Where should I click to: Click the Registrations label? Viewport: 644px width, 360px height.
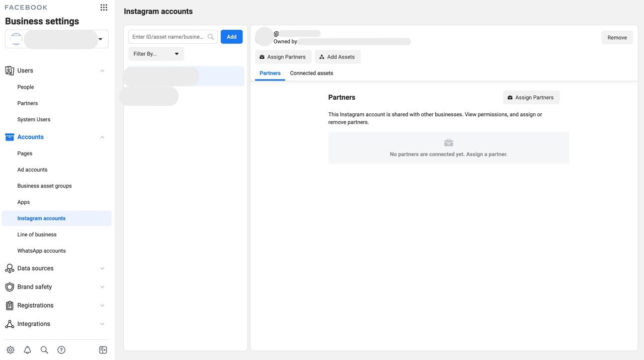tap(35, 306)
